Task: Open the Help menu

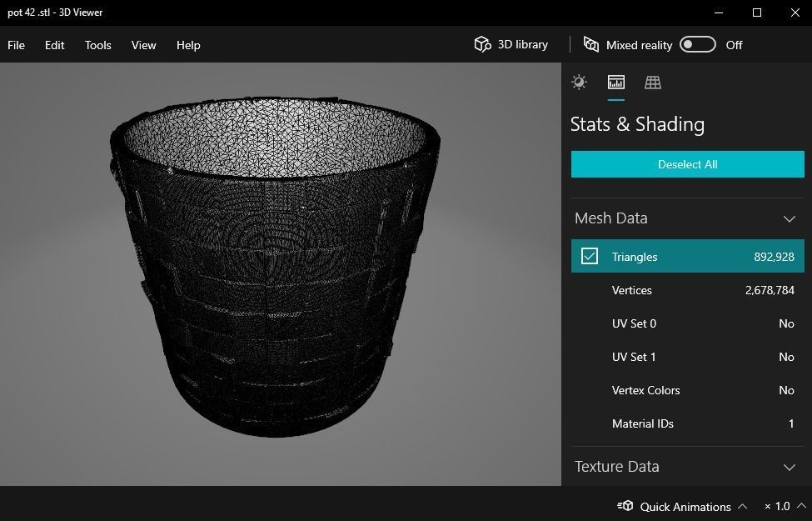Action: [x=188, y=45]
